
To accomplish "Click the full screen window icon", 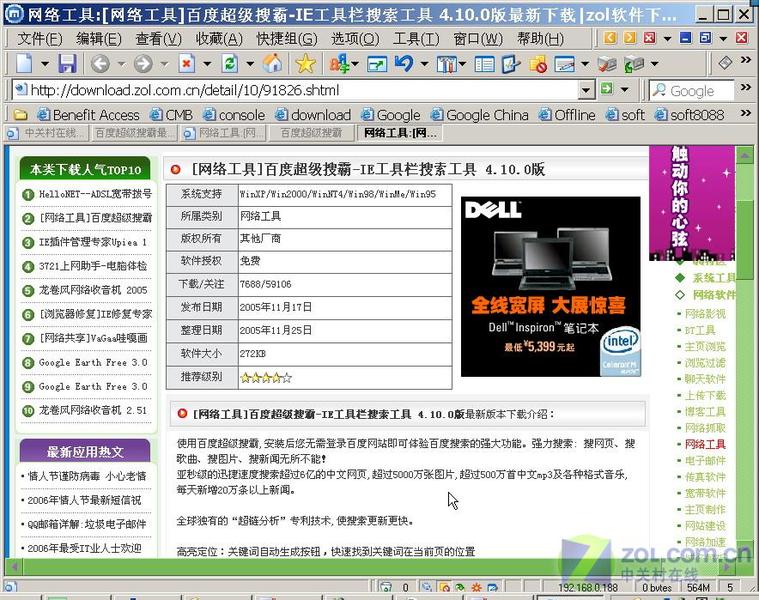I will 377,63.
